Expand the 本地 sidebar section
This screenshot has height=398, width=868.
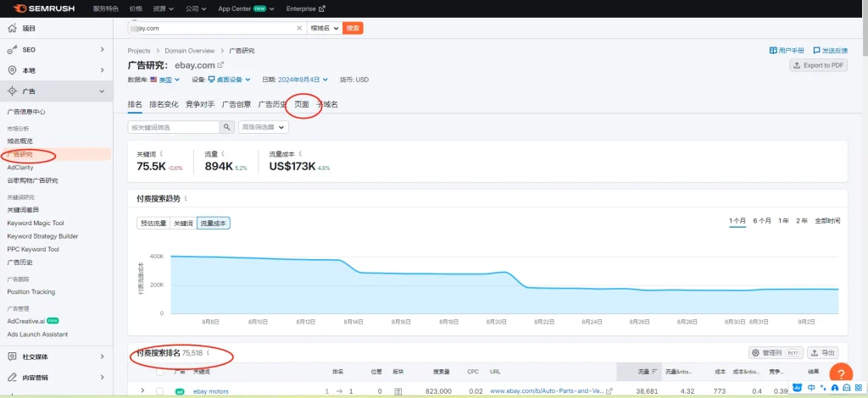(103, 70)
